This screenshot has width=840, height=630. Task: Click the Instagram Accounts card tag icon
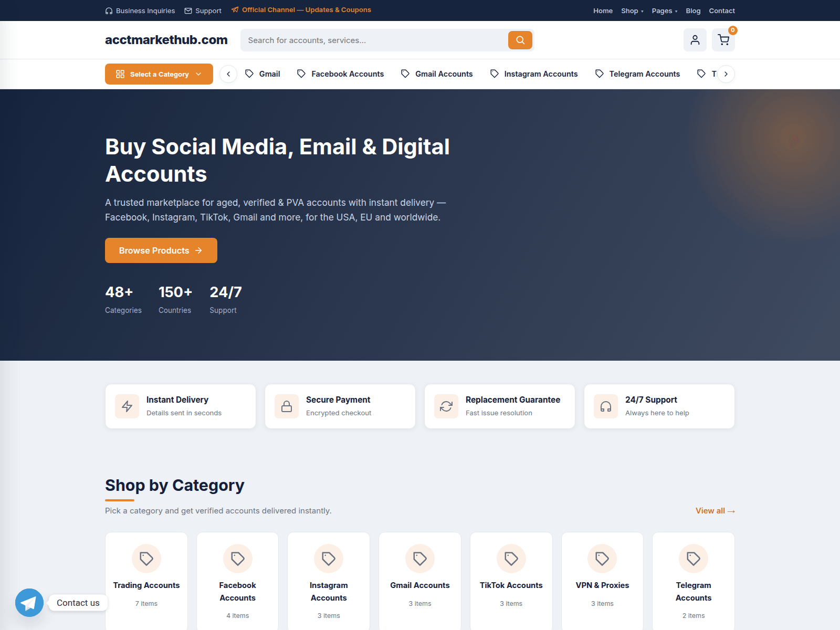tap(329, 559)
